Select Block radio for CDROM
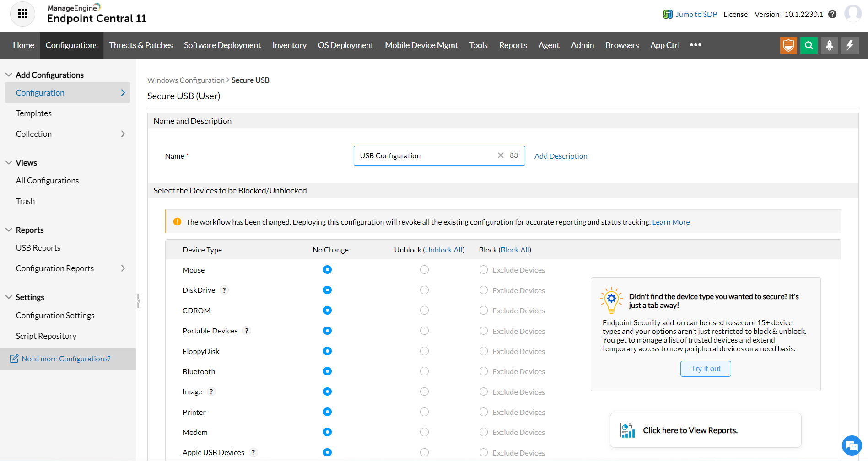Screen dimensions: 868x461 pos(483,311)
